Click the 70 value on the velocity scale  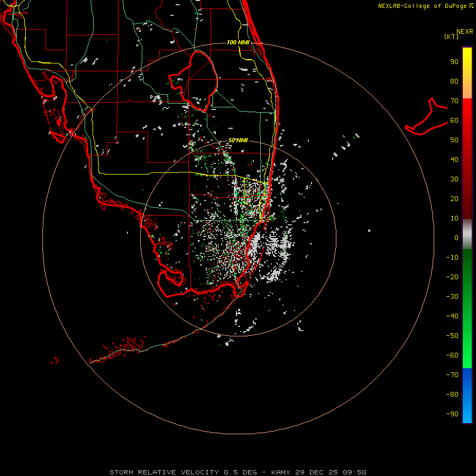pyautogui.click(x=454, y=101)
